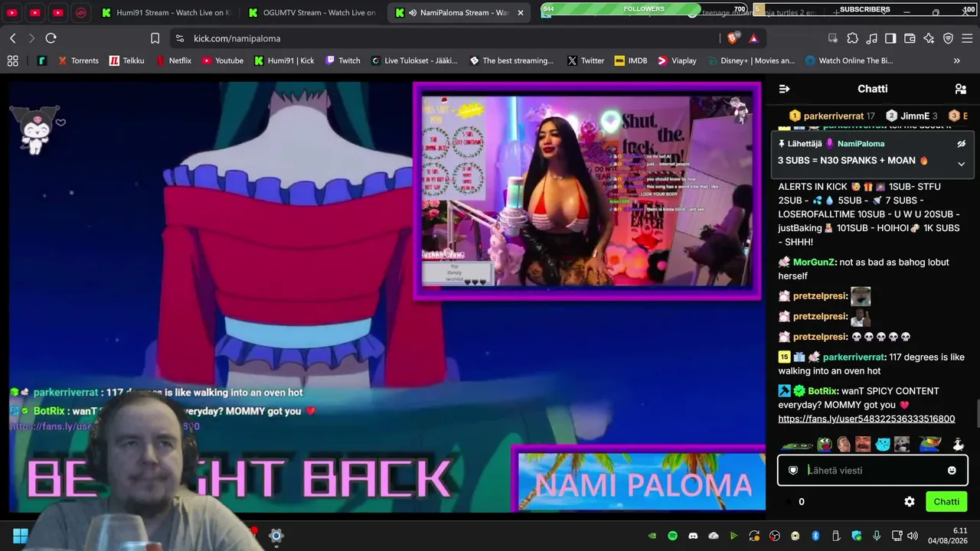Open Brave Rewards triangle icon

click(x=753, y=38)
